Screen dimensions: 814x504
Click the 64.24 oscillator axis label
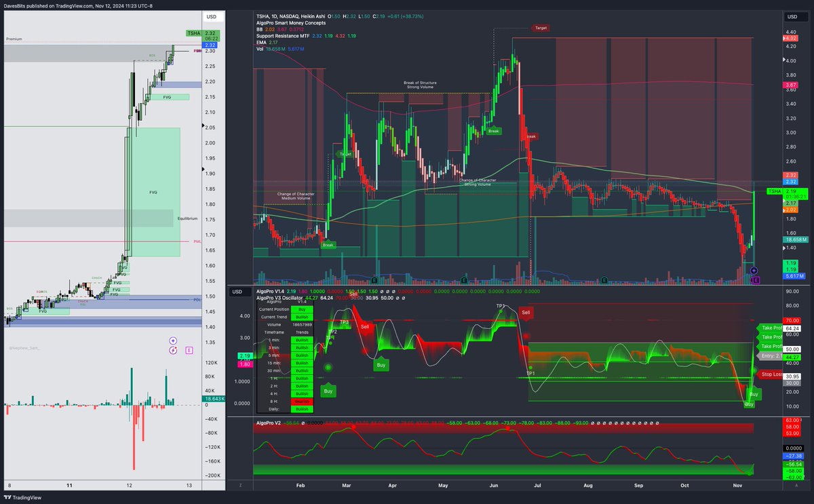pyautogui.click(x=792, y=328)
